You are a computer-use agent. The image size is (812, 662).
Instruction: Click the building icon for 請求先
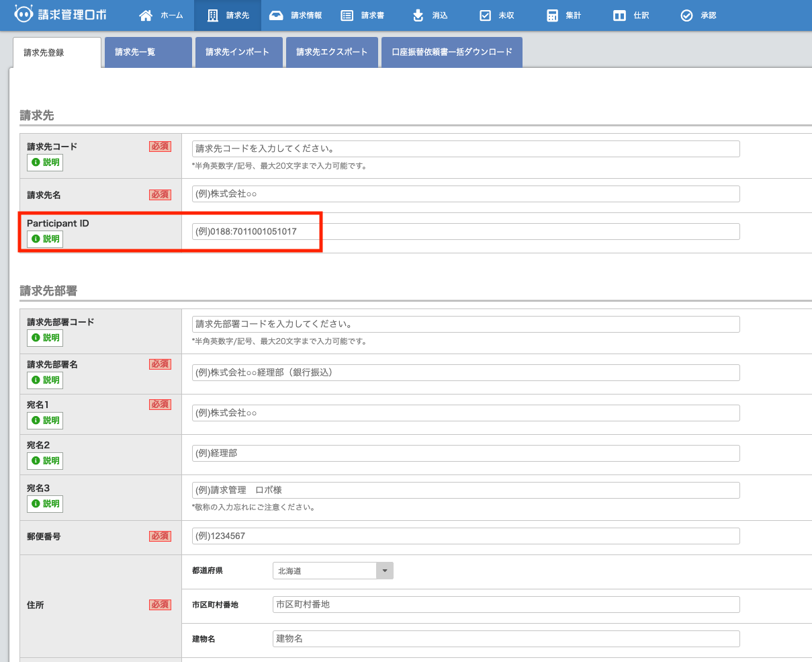click(213, 15)
